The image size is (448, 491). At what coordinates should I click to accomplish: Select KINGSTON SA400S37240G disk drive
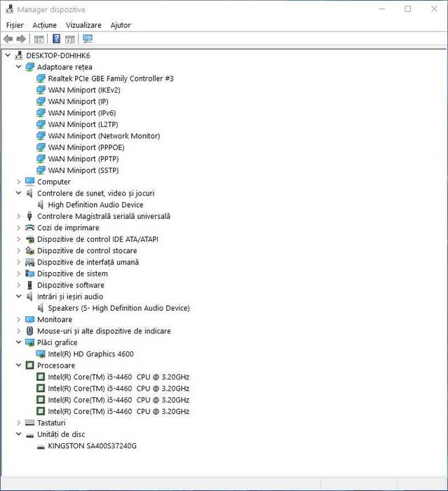pos(93,446)
